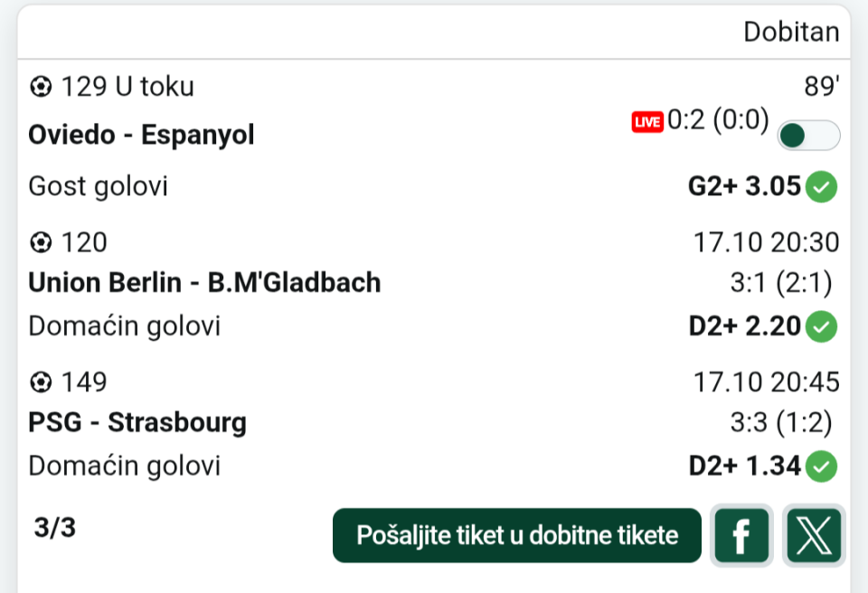Viewport: 868px width, 593px height.
Task: Click the X share icon
Action: point(814,535)
